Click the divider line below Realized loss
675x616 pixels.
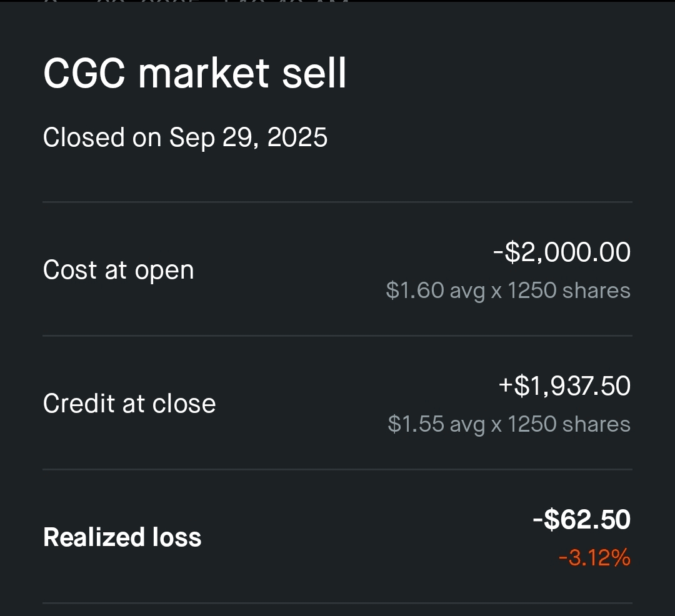(x=337, y=603)
